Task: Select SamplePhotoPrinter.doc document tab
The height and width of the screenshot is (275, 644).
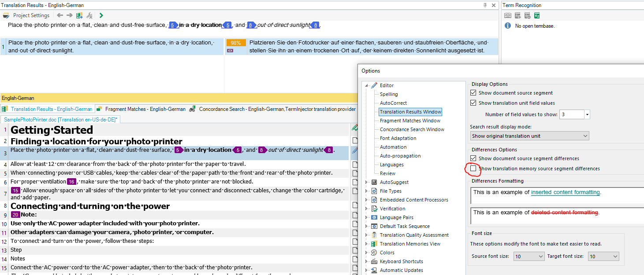Action: (x=60, y=119)
